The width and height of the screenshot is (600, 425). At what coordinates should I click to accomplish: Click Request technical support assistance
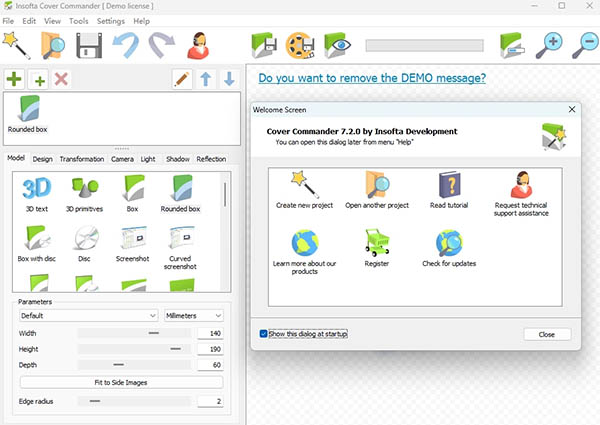click(x=521, y=194)
